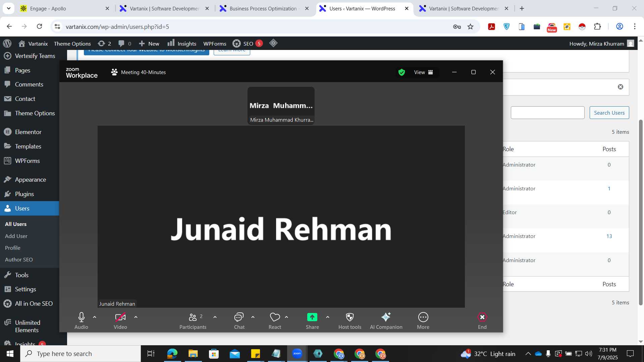Mute the microphone in Zoom
This screenshot has height=362, width=644.
(81, 320)
